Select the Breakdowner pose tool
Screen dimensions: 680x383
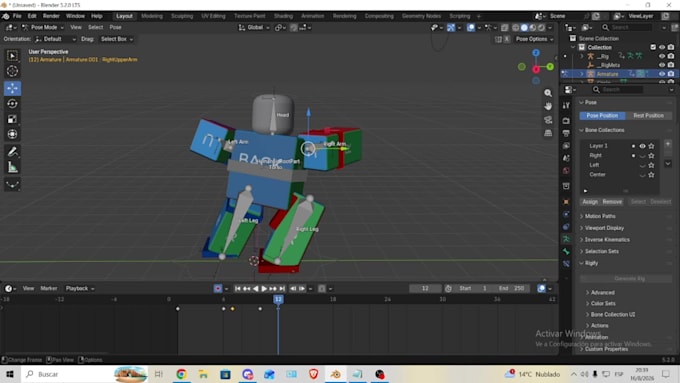click(12, 185)
